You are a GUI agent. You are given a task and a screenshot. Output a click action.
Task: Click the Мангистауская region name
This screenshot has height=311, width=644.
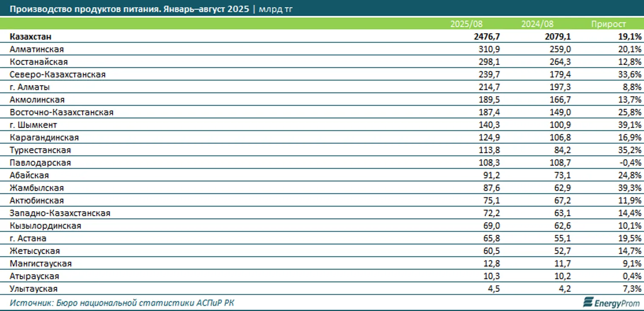coord(40,263)
